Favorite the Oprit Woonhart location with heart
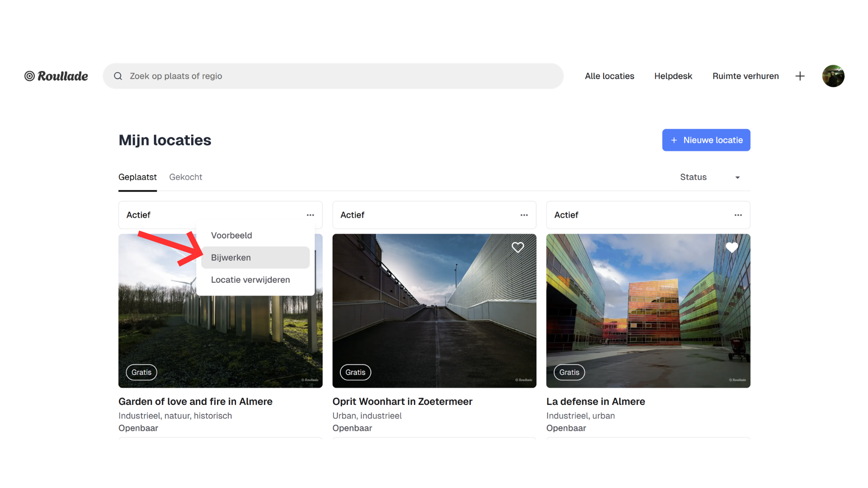Image resolution: width=868 pixels, height=488 pixels. pyautogui.click(x=518, y=247)
